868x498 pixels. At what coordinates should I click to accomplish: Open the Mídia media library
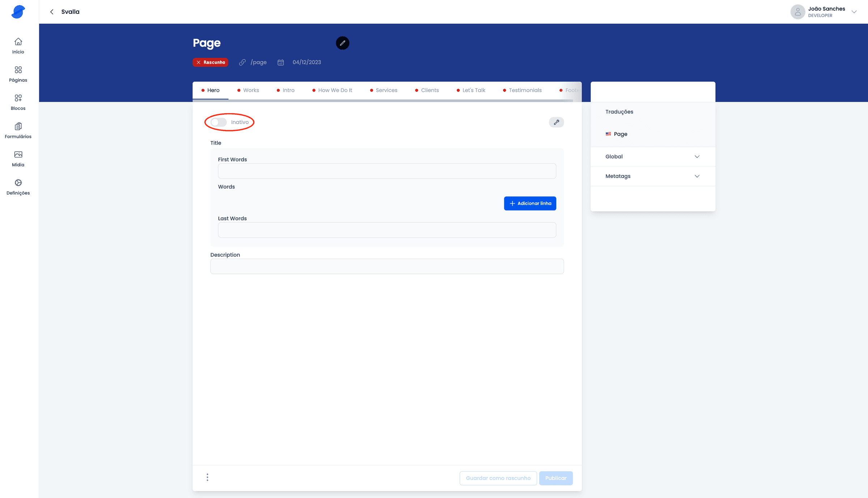click(18, 158)
